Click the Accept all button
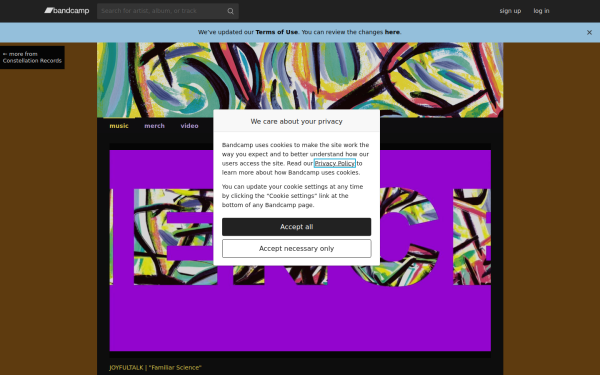 click(x=297, y=227)
